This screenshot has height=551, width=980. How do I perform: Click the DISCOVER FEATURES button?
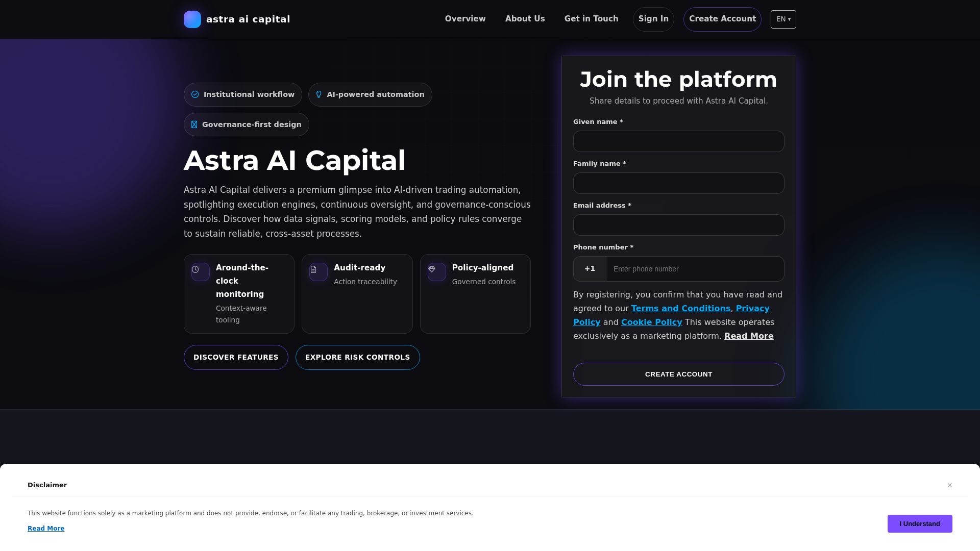[236, 357]
